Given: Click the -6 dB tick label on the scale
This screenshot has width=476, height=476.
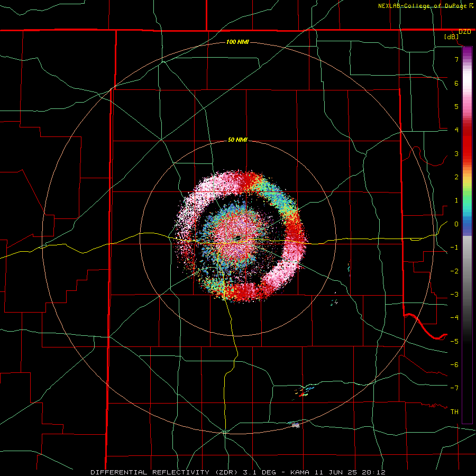Looking at the screenshot, I should coord(454,365).
